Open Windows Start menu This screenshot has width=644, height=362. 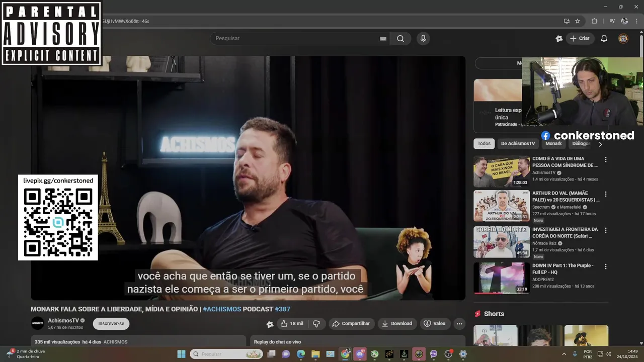point(181,354)
